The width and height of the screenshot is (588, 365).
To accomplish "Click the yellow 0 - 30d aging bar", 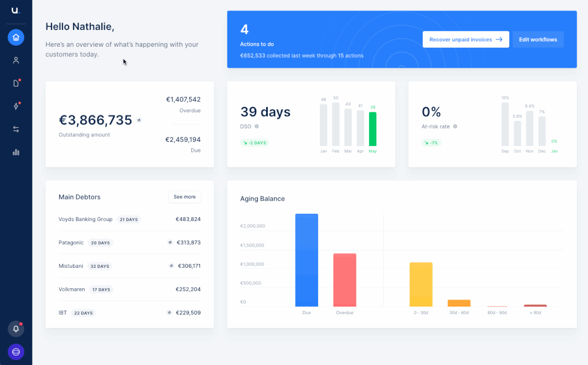I will tap(421, 284).
